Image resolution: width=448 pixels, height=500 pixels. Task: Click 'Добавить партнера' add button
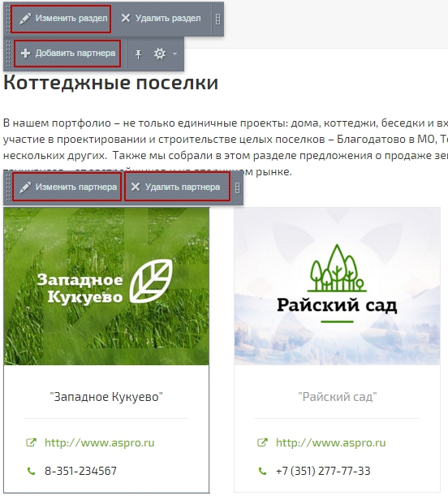coord(67,54)
